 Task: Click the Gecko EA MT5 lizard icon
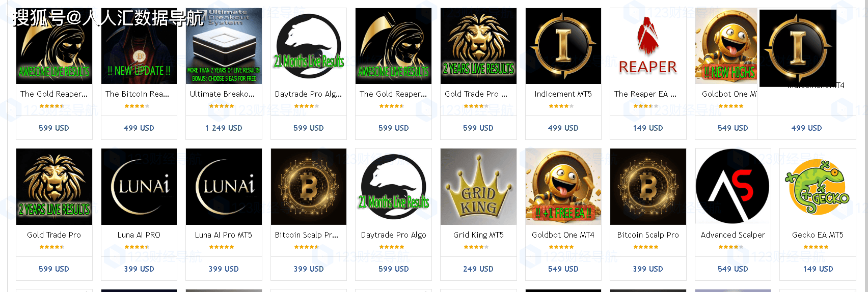818,187
